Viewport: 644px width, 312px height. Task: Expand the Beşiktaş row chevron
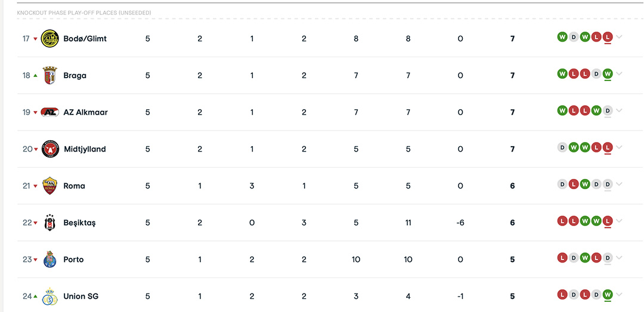[620, 221]
